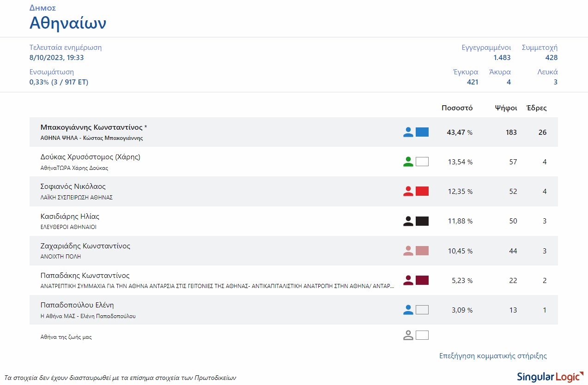Screen dimensions: 588x385
Task: Click the blue person icon for Μπακογιάννης
Action: pyautogui.click(x=408, y=132)
